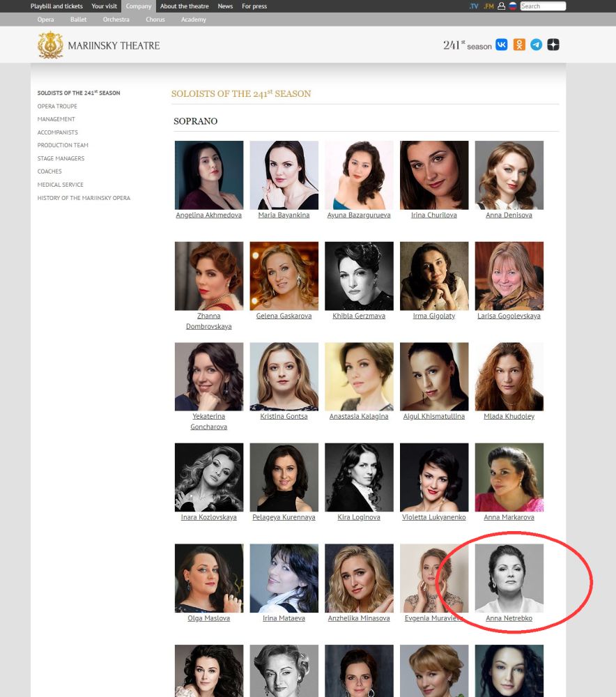Image resolution: width=616 pixels, height=697 pixels.
Task: Open the Mariinsky .FM radio link
Action: tap(489, 6)
